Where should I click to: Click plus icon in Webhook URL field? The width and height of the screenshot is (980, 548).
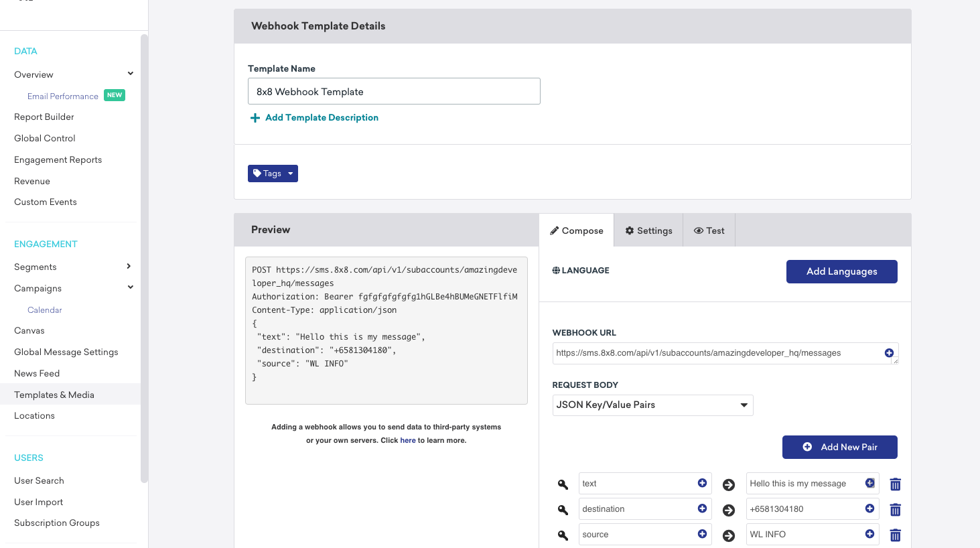pyautogui.click(x=889, y=353)
